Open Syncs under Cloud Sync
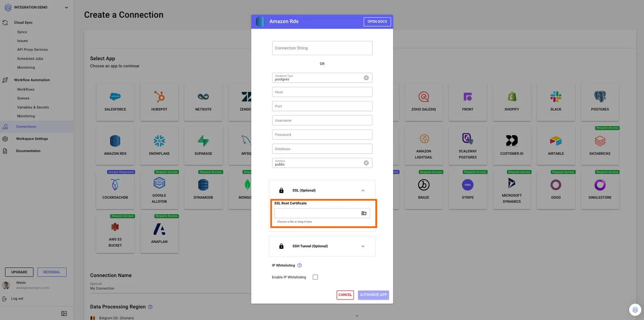Viewport: 644px width, 320px height. (x=22, y=32)
